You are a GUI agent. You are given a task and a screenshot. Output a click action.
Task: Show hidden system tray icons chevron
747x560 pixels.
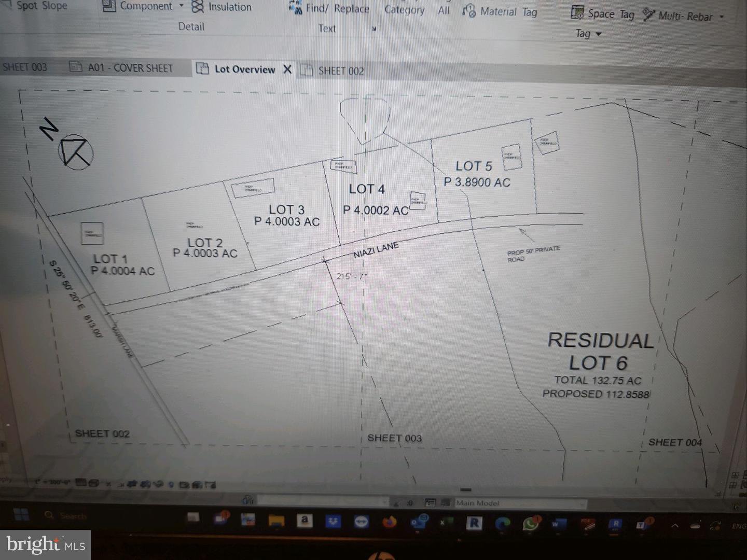coord(675,525)
